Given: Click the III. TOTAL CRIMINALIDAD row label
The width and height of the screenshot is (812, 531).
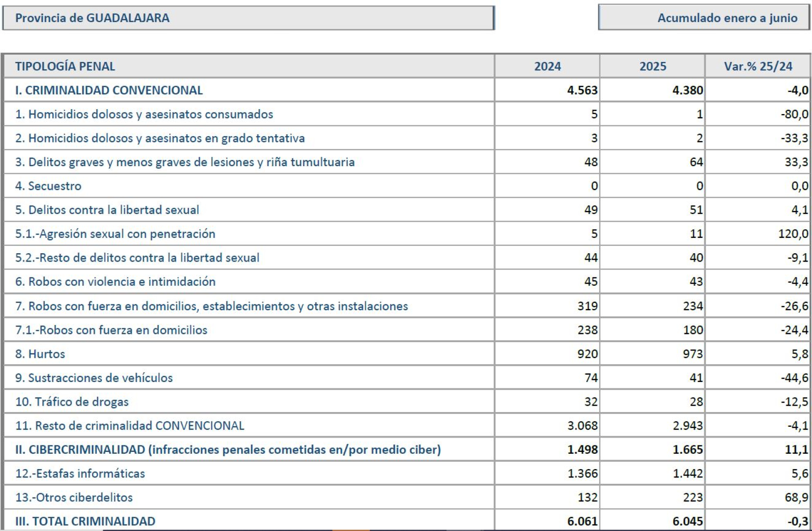Looking at the screenshot, I should (85, 521).
